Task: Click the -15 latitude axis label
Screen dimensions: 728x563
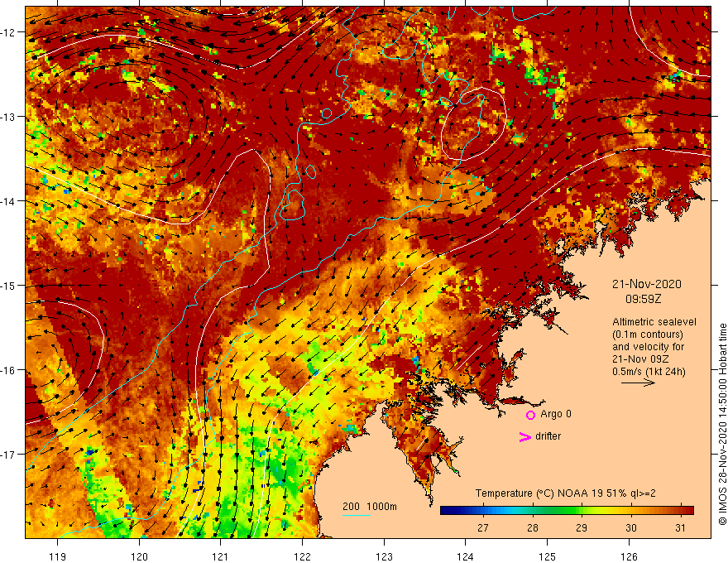Action: click(8, 285)
